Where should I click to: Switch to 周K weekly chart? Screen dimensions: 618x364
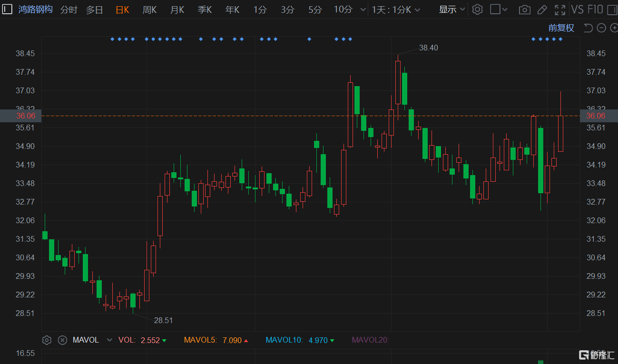(x=150, y=10)
